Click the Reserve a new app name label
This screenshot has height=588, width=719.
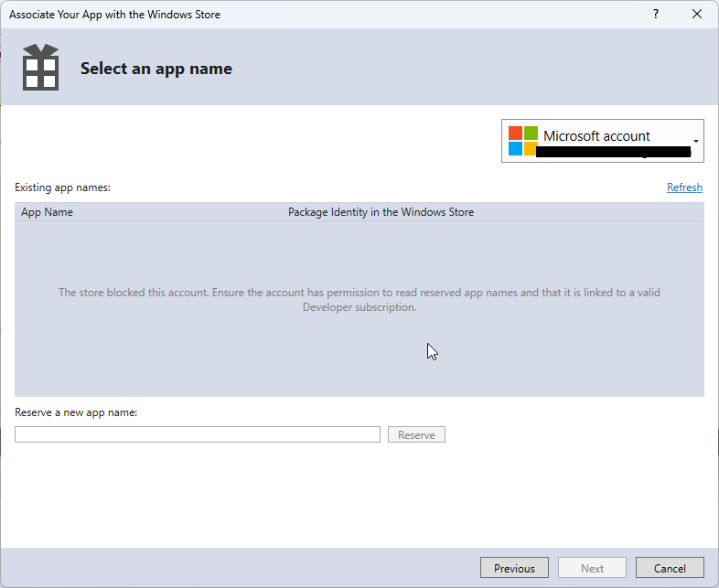click(76, 412)
